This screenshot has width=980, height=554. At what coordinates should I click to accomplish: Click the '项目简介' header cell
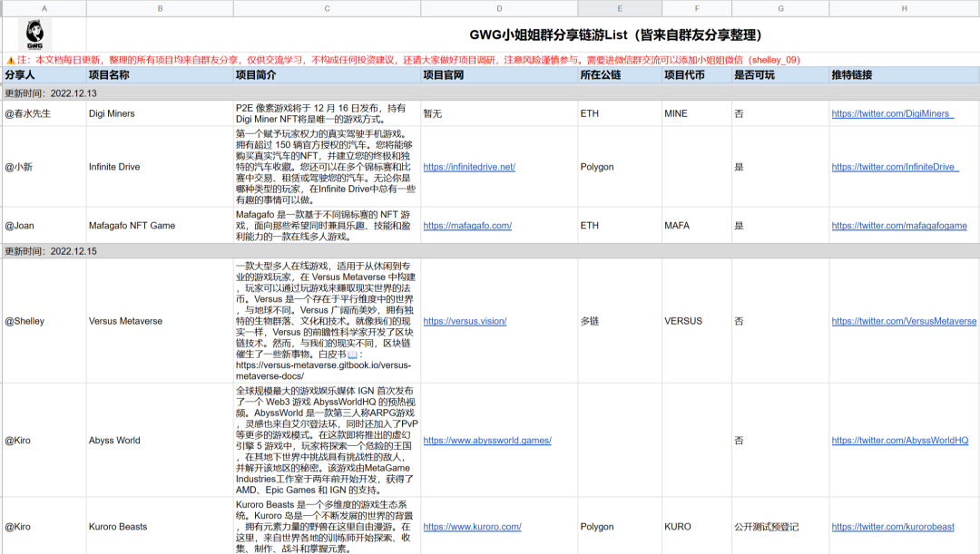[327, 75]
